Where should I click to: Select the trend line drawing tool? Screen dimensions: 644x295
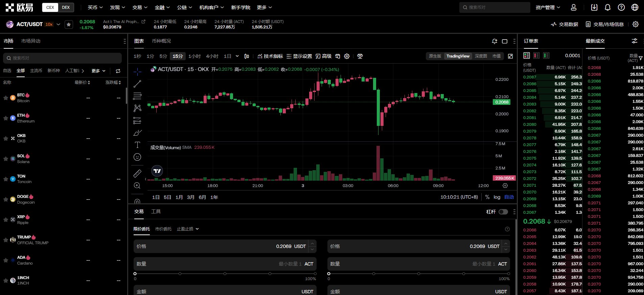click(x=137, y=84)
